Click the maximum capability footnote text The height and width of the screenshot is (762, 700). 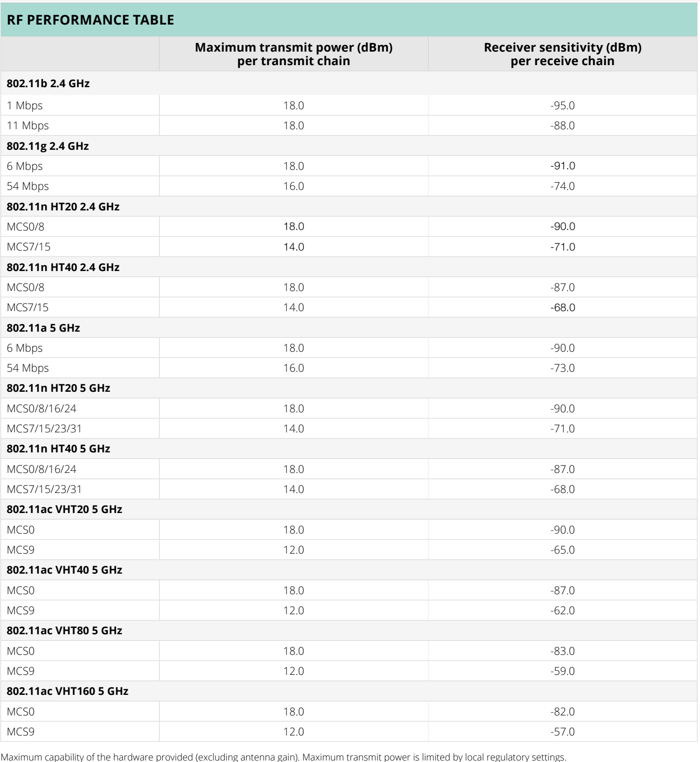(283, 757)
